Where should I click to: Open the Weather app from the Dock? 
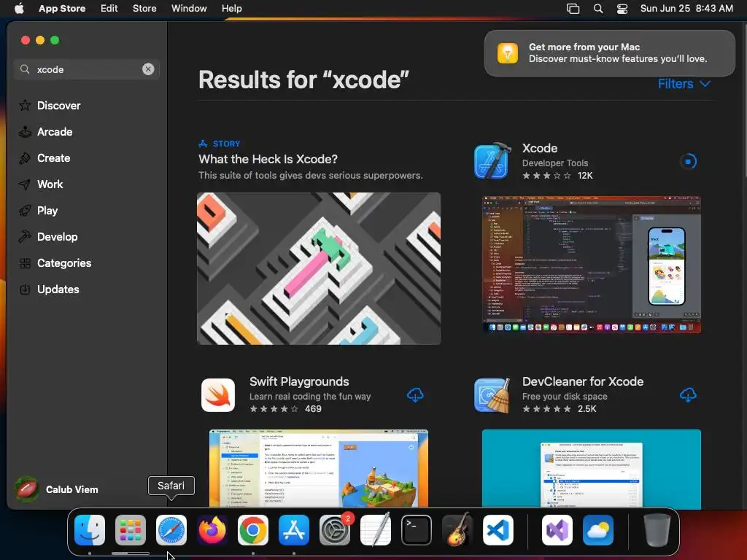[598, 530]
